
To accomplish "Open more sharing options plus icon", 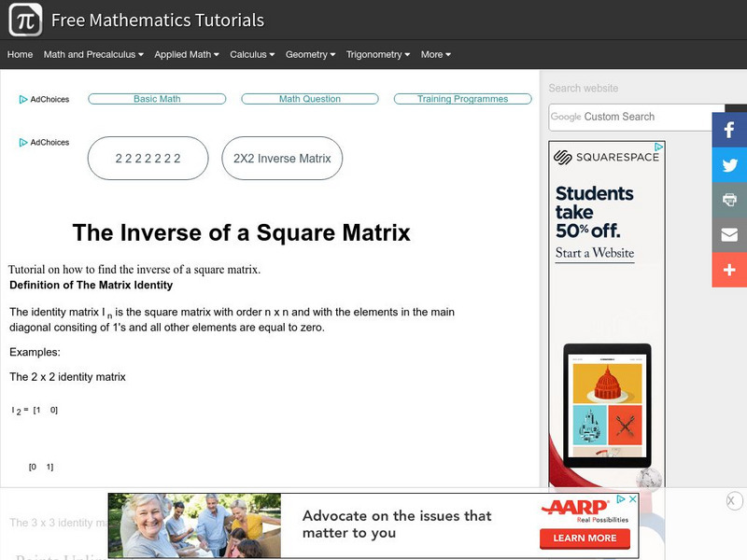I will coord(729,269).
